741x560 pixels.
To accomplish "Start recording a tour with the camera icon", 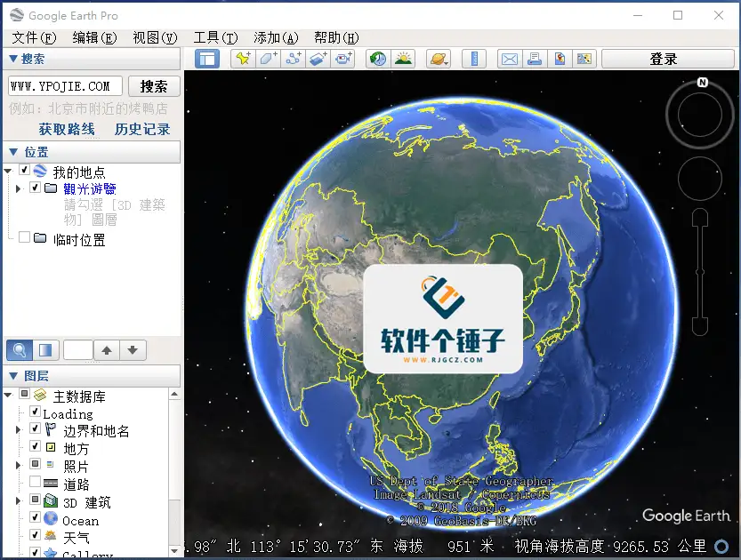I will (x=343, y=59).
